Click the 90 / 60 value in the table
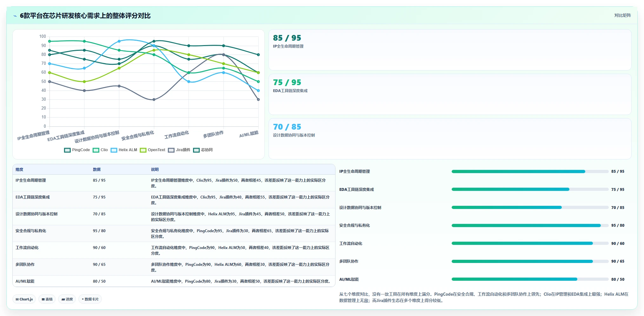Image resolution: width=644 pixels, height=316 pixels. pos(99,248)
